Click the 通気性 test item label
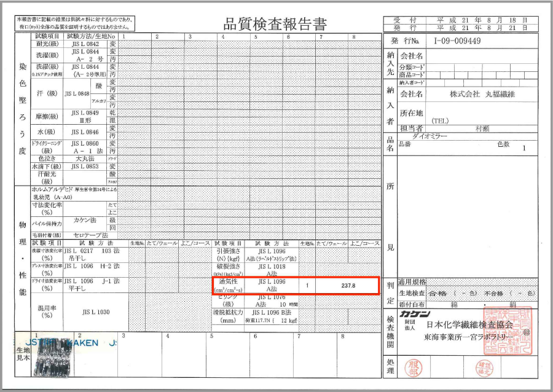Screen dimensions: 553x392 click(228, 281)
